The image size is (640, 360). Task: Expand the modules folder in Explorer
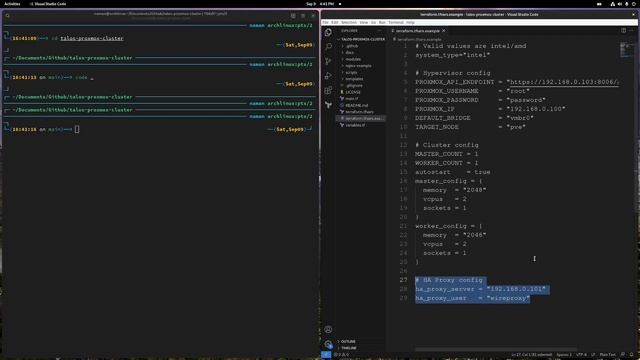click(x=361, y=59)
